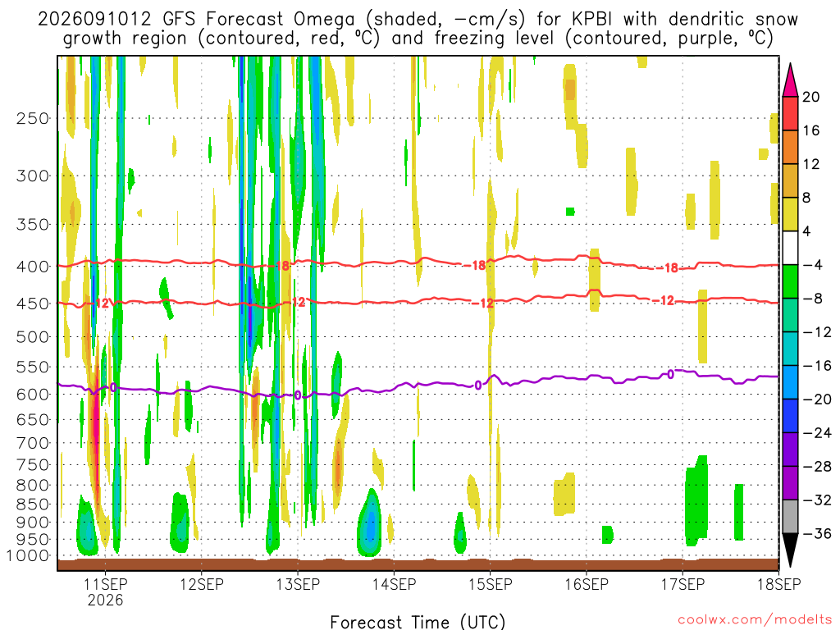Click the purple 0 freezing level label near 15SEP
840x630 pixels.
[x=478, y=386]
